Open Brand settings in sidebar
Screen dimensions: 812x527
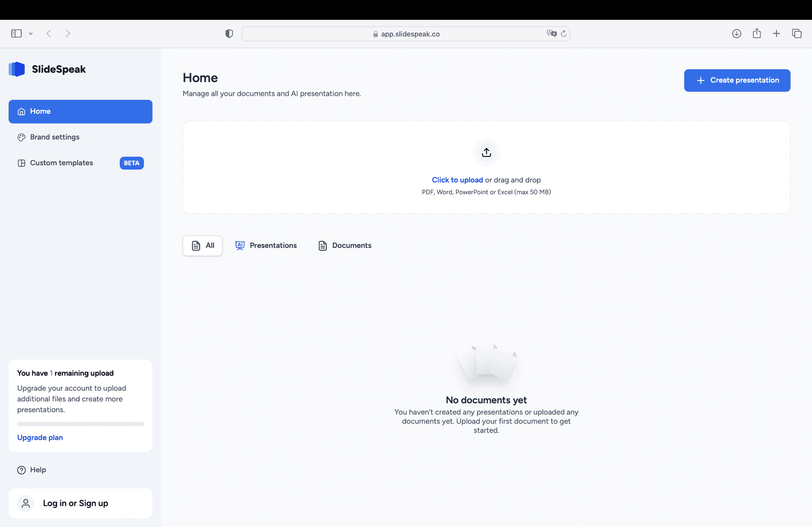pos(55,137)
